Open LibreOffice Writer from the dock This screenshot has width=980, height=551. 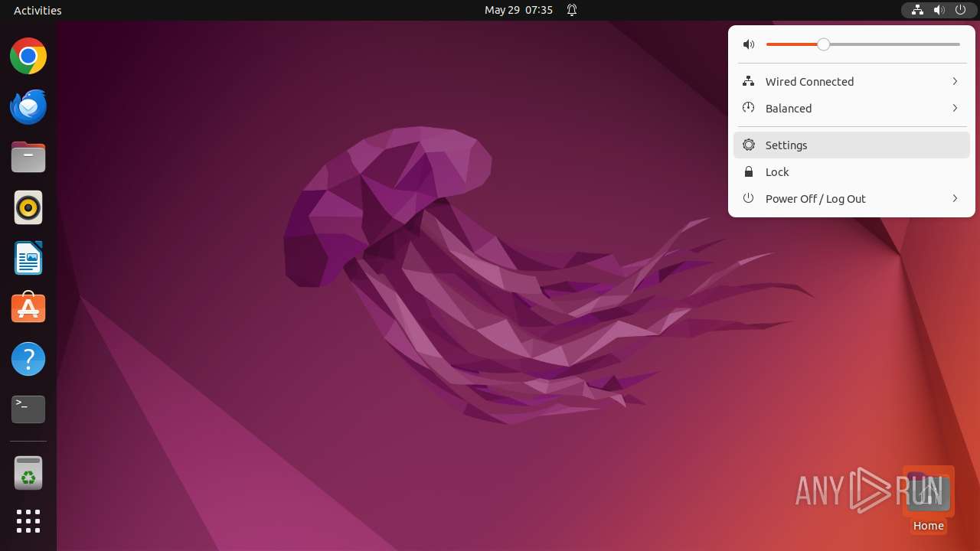coord(28,258)
